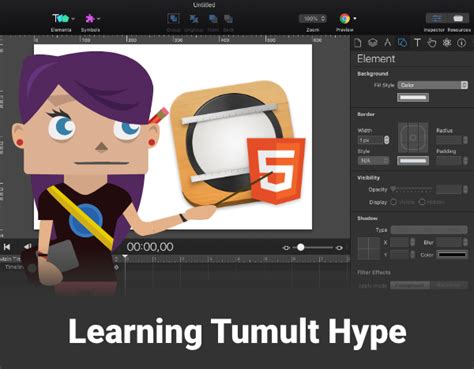Click the Opacity stepper arrows
This screenshot has height=369, width=474.
(x=465, y=190)
